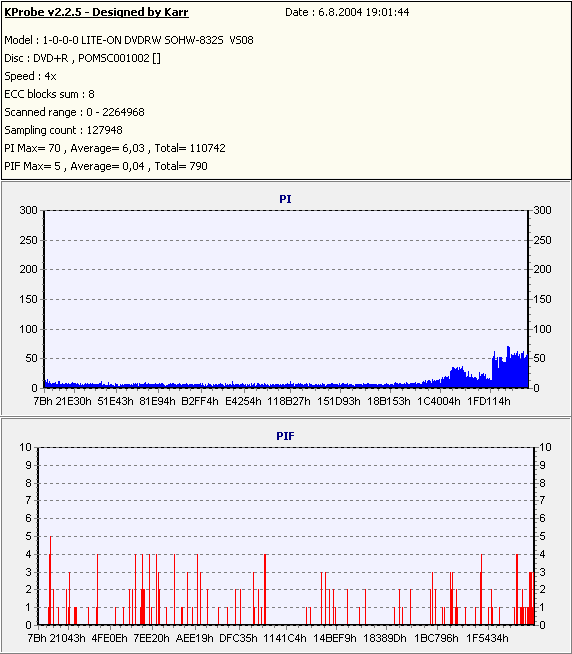Click the PI chart title
572x654 pixels.
pos(285,199)
